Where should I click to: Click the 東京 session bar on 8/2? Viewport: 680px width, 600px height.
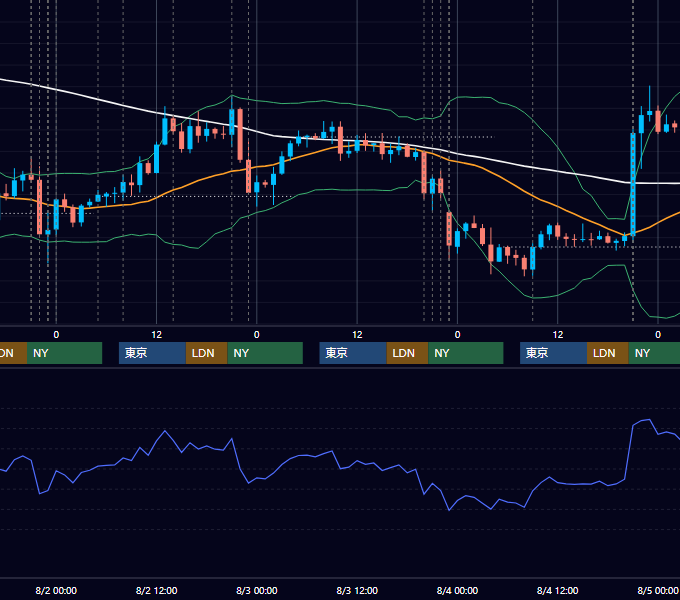point(152,353)
